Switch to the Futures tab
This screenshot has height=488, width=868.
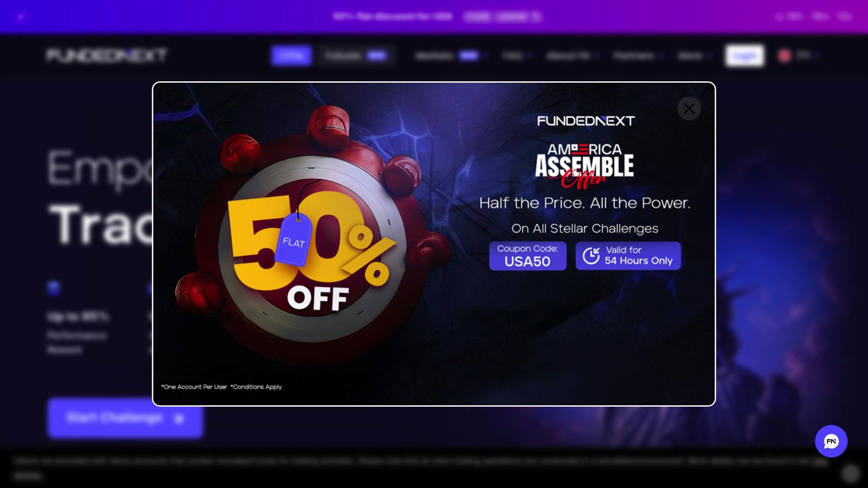coord(356,55)
